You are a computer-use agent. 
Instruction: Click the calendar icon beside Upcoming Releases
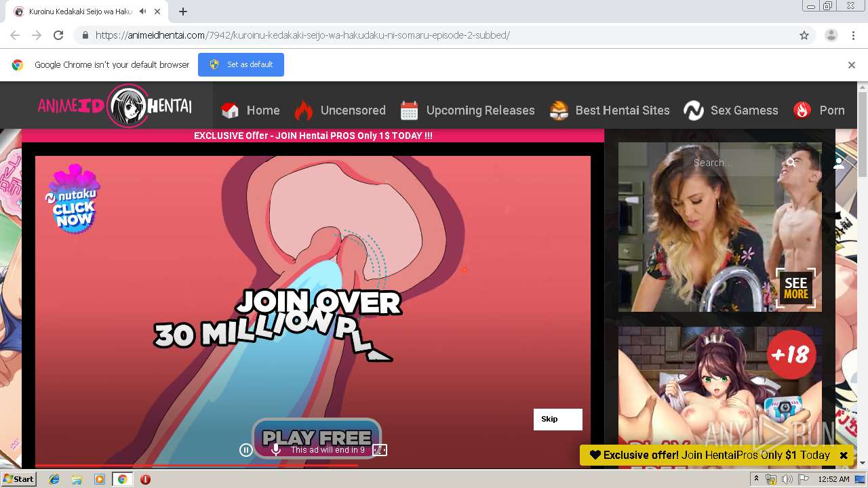click(x=409, y=110)
